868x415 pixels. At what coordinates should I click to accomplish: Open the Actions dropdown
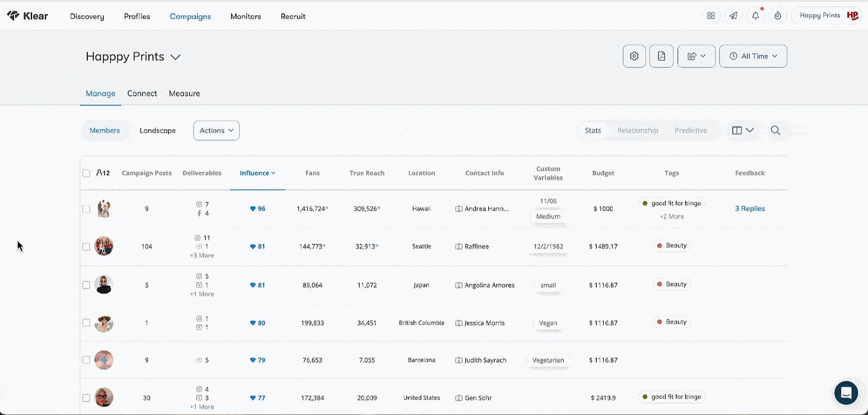tap(216, 130)
